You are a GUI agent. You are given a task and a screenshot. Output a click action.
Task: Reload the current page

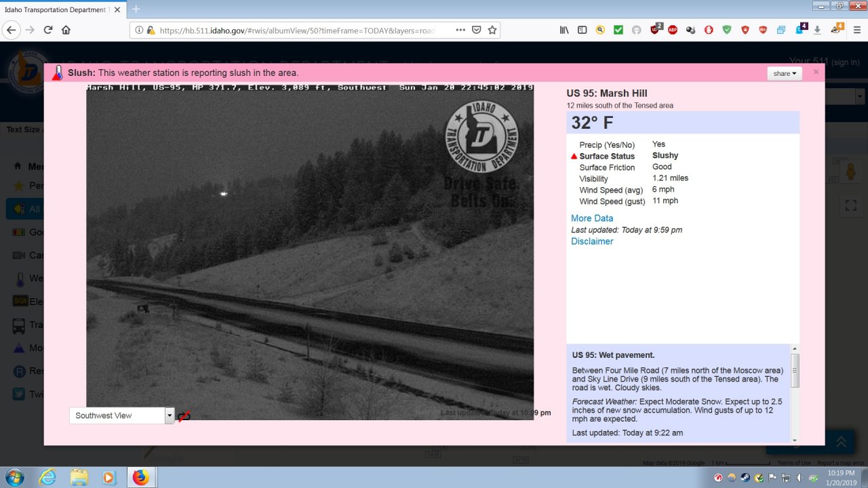tap(48, 30)
